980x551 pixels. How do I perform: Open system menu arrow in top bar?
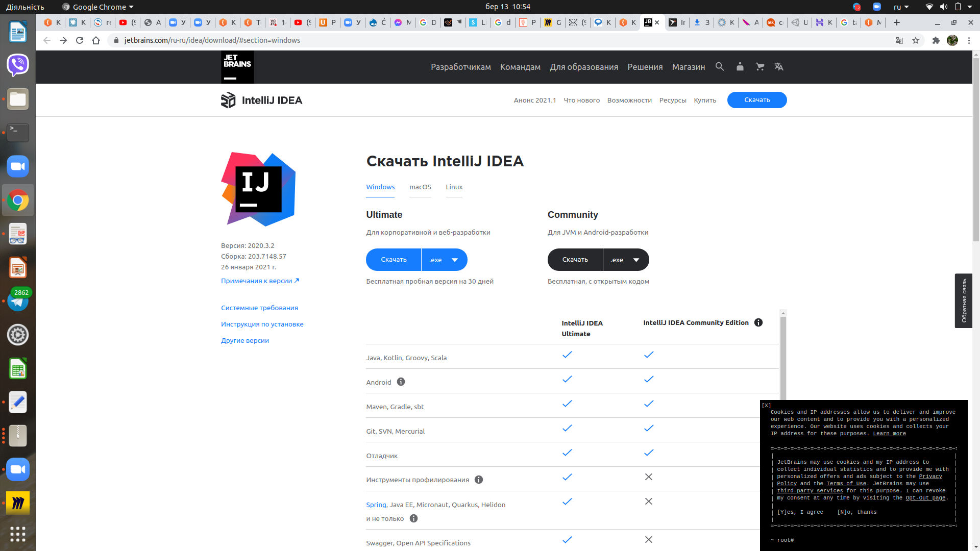[x=970, y=7]
